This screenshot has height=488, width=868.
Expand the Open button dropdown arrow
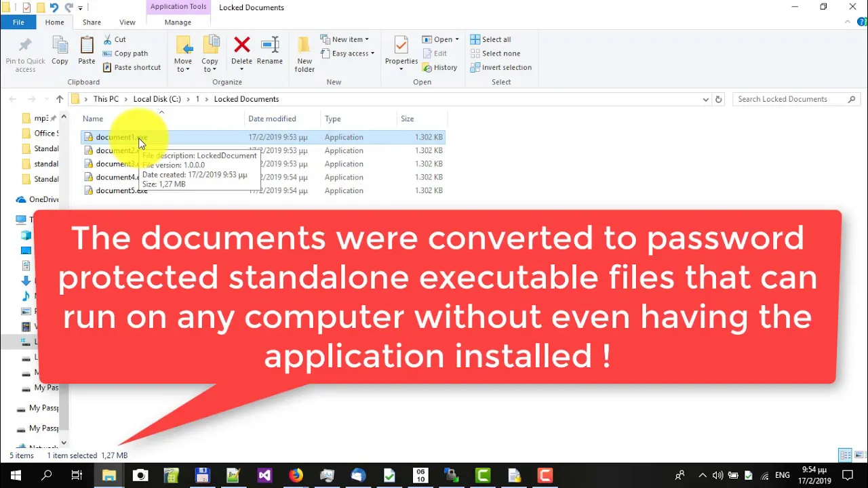point(456,39)
